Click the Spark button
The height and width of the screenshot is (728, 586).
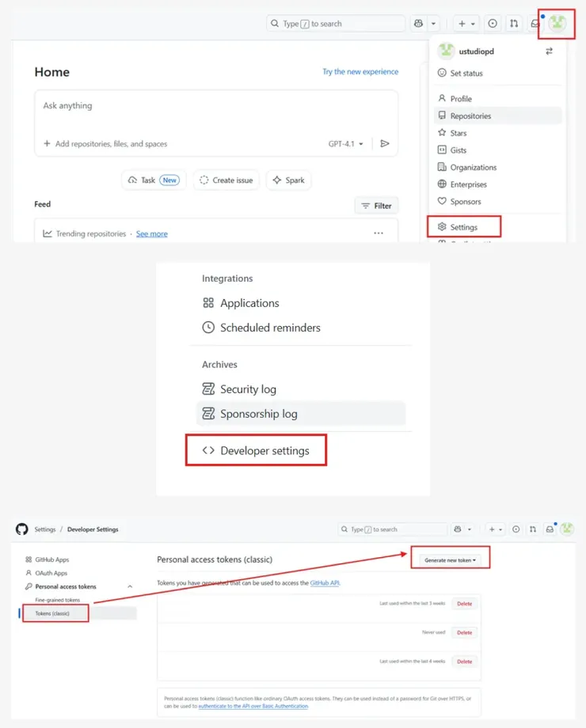(288, 180)
